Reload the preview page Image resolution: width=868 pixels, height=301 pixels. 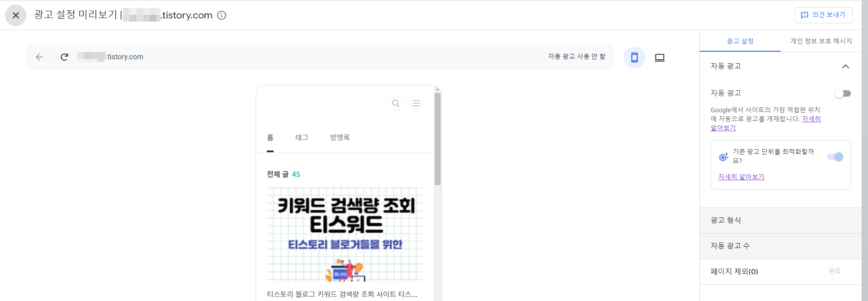[x=64, y=57]
